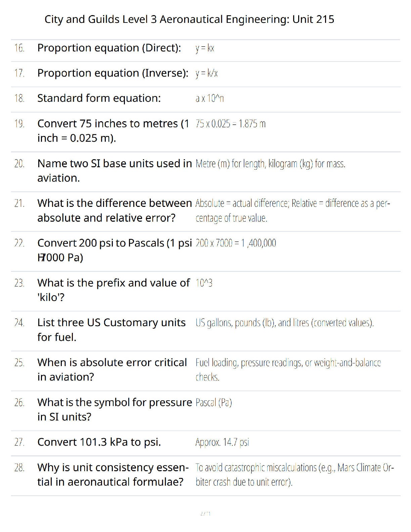Select the answer Approx. 14.7 psi
The image size is (411, 532).
(x=222, y=442)
